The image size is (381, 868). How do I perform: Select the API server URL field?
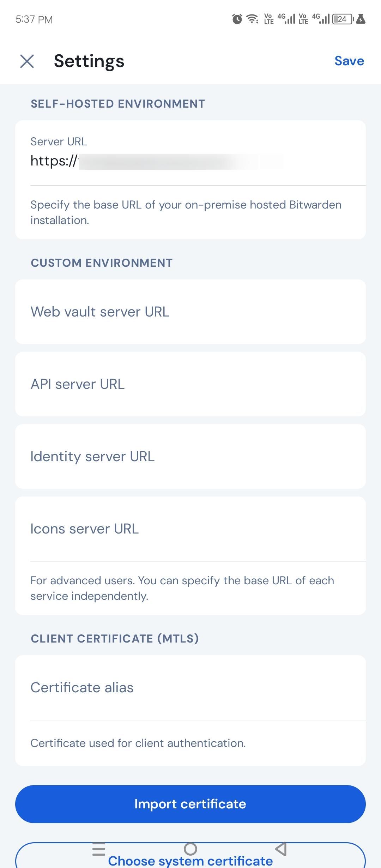(190, 384)
